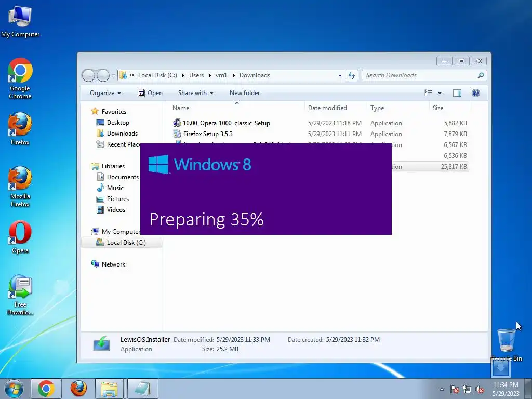
Task: Click the 5,882 KB size cell
Action: click(455, 123)
